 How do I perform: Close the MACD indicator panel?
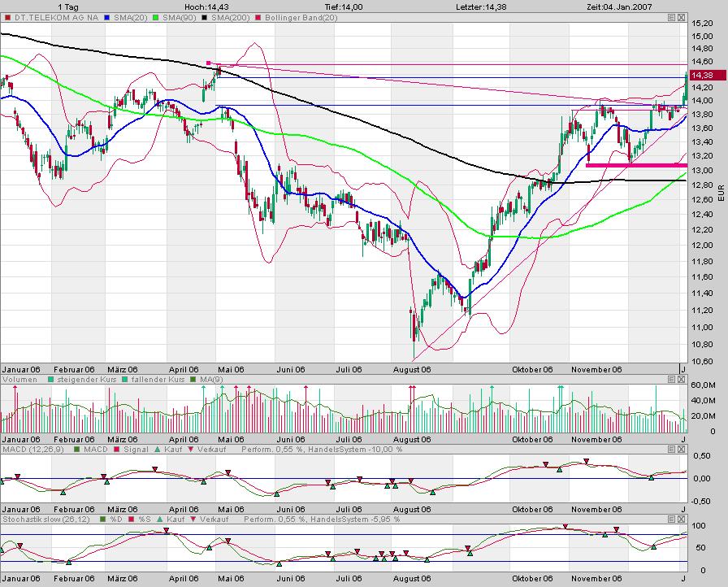click(682, 450)
